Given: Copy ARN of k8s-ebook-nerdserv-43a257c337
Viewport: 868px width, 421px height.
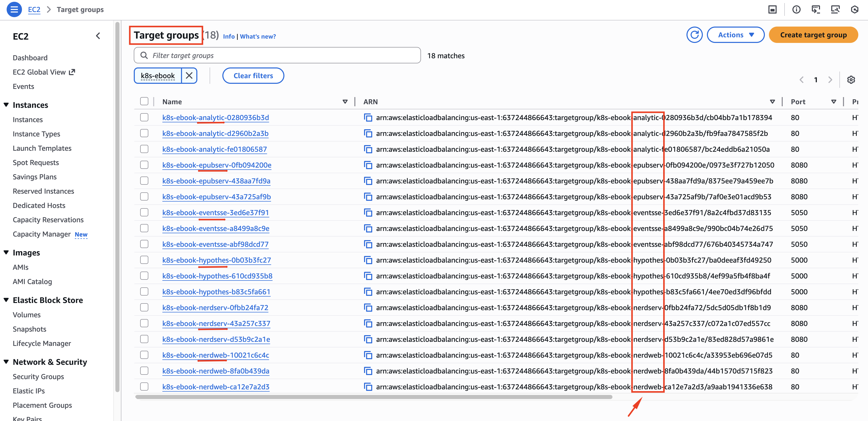Looking at the screenshot, I should click(368, 324).
